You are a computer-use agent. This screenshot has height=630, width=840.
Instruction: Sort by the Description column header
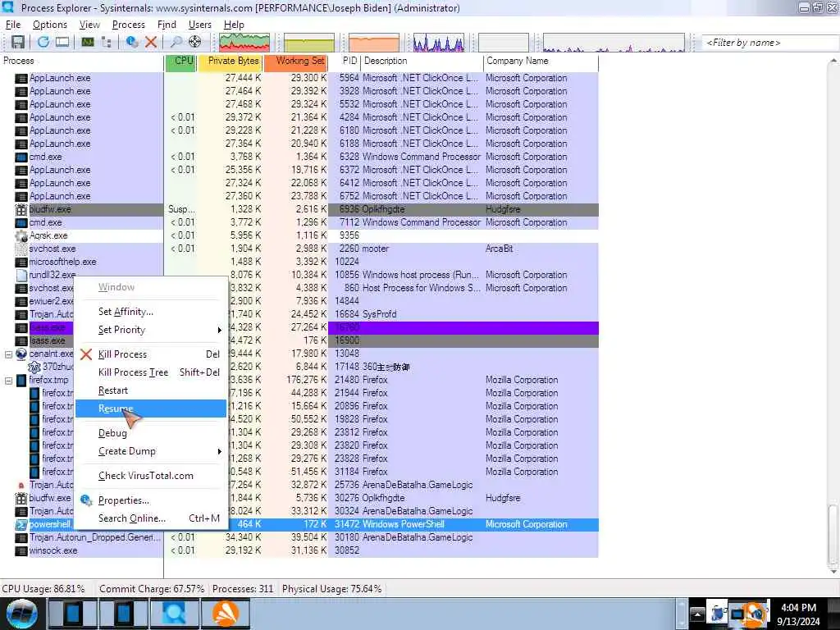click(422, 61)
